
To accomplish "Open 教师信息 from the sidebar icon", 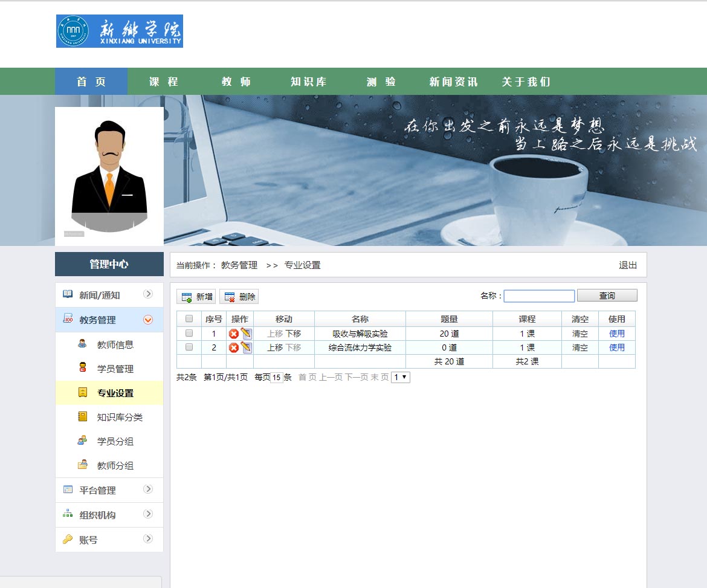I will 82,344.
